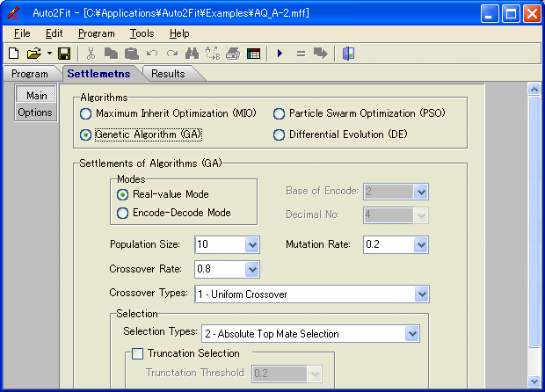Click the Replace A-to-B icon
545x392 pixels.
(213, 54)
